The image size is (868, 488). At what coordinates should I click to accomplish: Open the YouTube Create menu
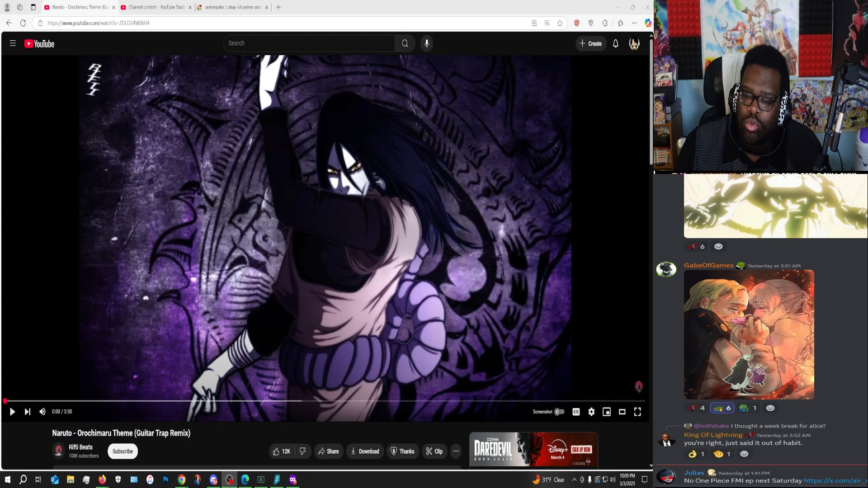tap(591, 44)
